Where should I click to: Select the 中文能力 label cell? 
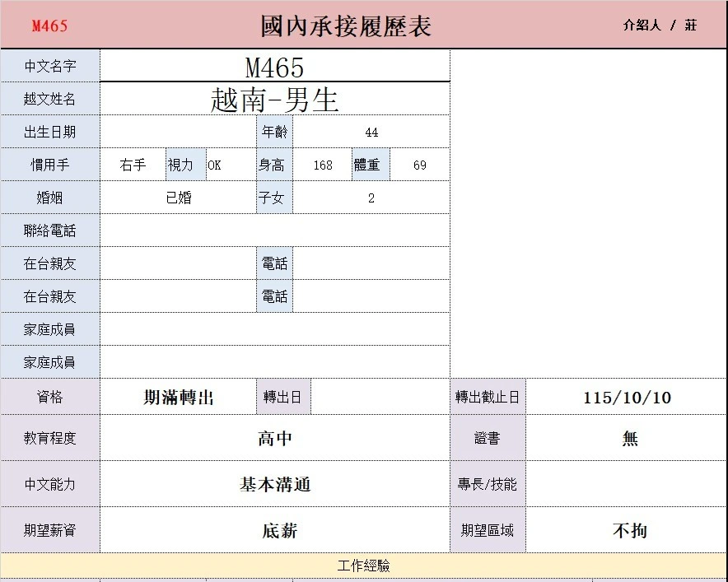pyautogui.click(x=50, y=484)
